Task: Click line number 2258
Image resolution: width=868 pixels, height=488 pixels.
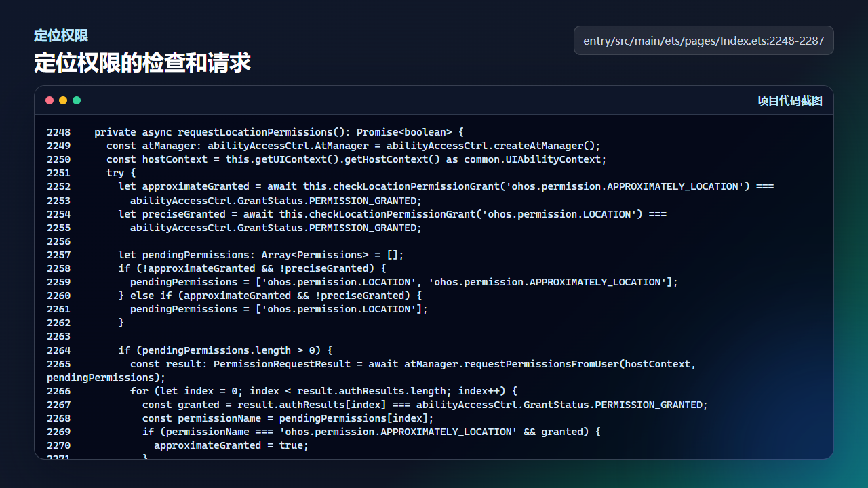Action: coord(58,268)
